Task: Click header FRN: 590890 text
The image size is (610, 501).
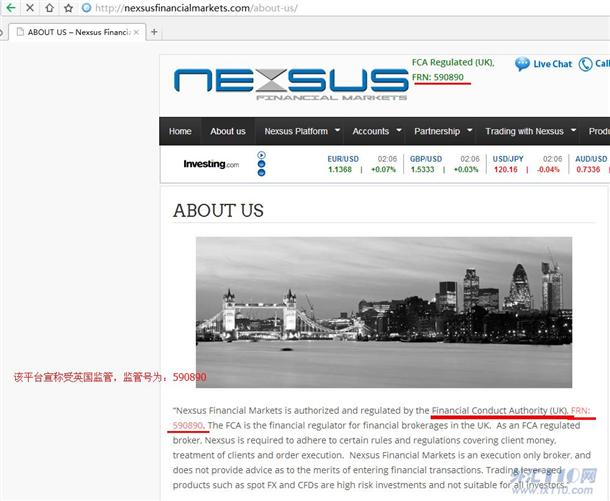Action: click(x=438, y=77)
